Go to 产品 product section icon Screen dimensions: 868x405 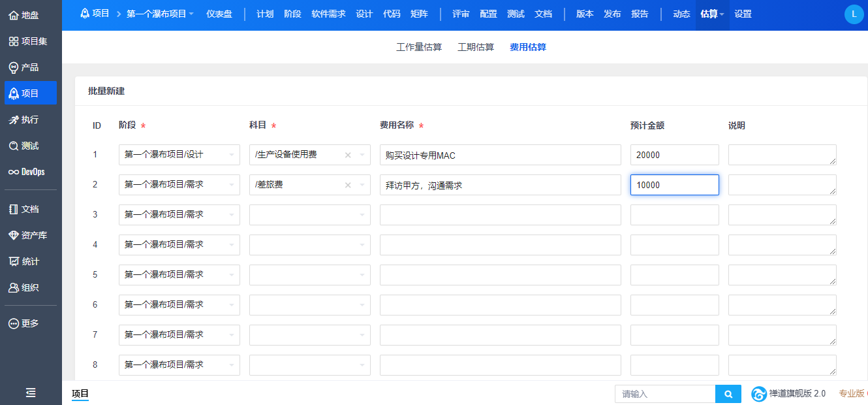pyautogui.click(x=14, y=67)
